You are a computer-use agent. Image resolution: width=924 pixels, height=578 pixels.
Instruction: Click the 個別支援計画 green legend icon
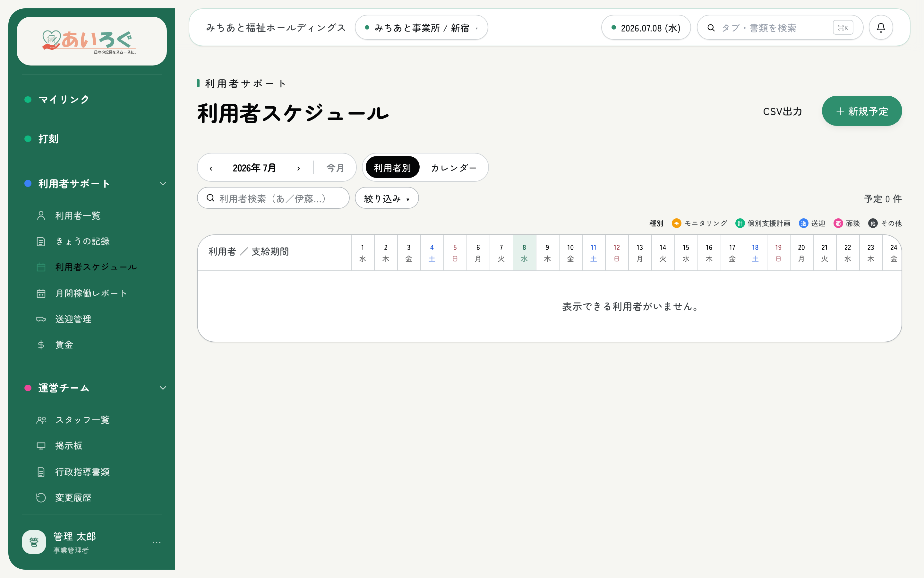coord(740,223)
